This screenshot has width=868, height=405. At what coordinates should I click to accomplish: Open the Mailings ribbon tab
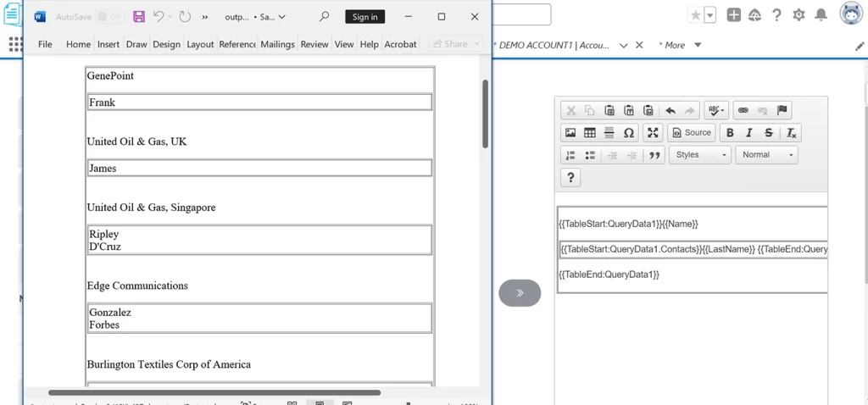277,44
